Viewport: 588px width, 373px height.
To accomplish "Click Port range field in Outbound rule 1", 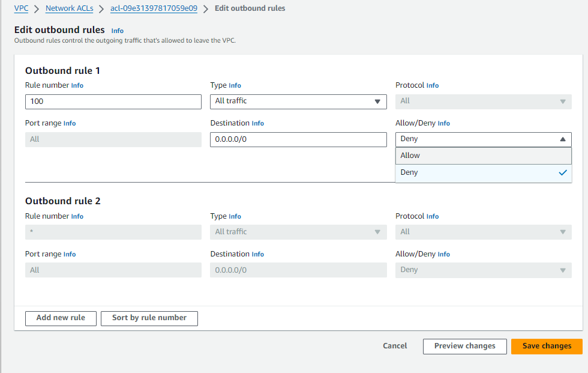I will (x=113, y=139).
